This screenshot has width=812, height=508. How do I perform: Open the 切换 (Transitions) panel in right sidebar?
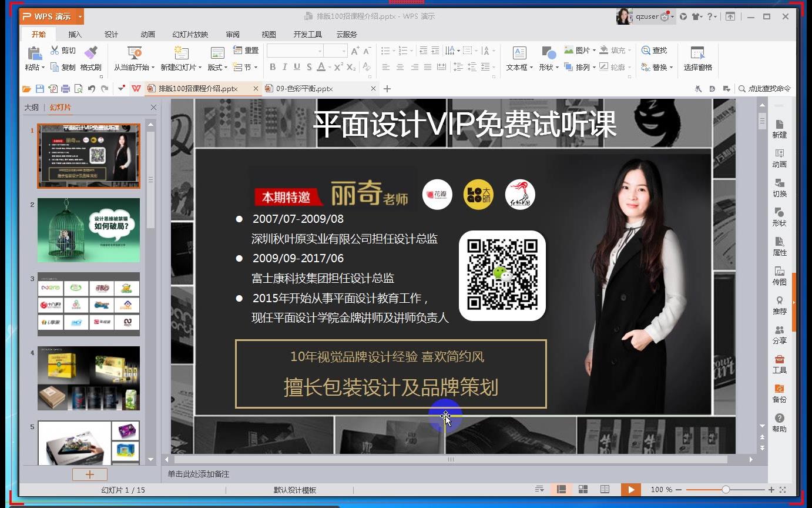point(779,188)
